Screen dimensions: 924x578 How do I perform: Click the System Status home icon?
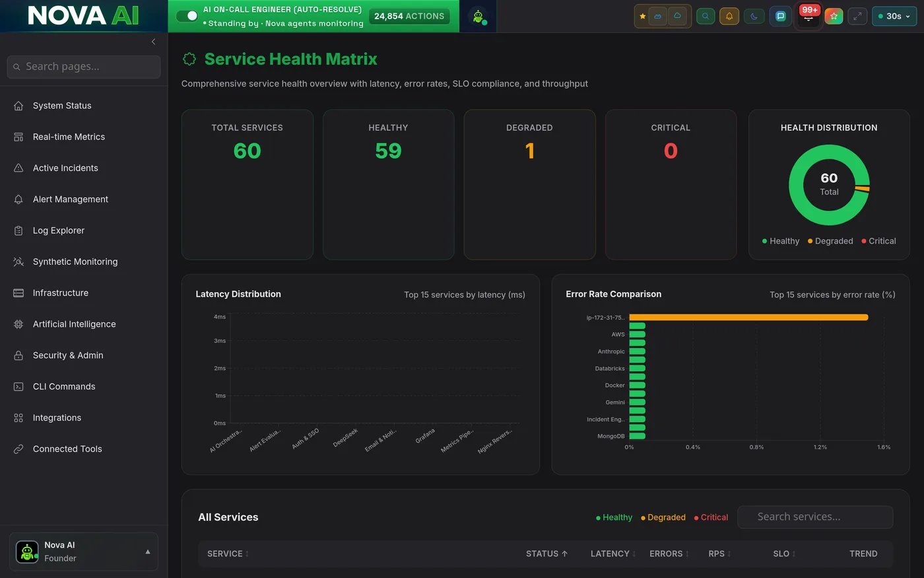[18, 106]
